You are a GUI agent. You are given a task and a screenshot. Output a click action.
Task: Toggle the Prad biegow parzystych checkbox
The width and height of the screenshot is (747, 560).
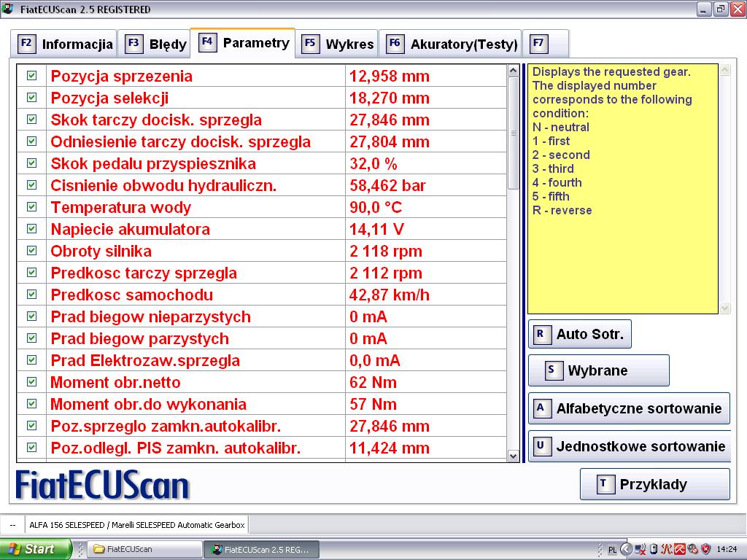[x=32, y=338]
